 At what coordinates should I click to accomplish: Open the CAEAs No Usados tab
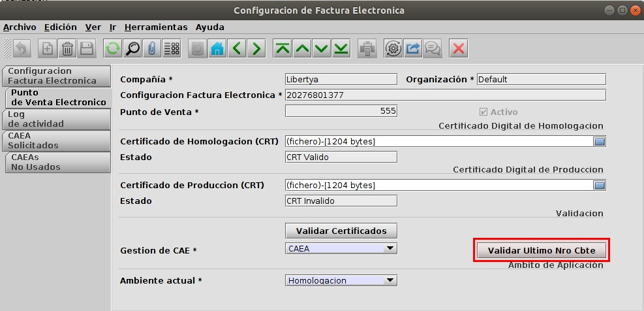click(x=58, y=162)
